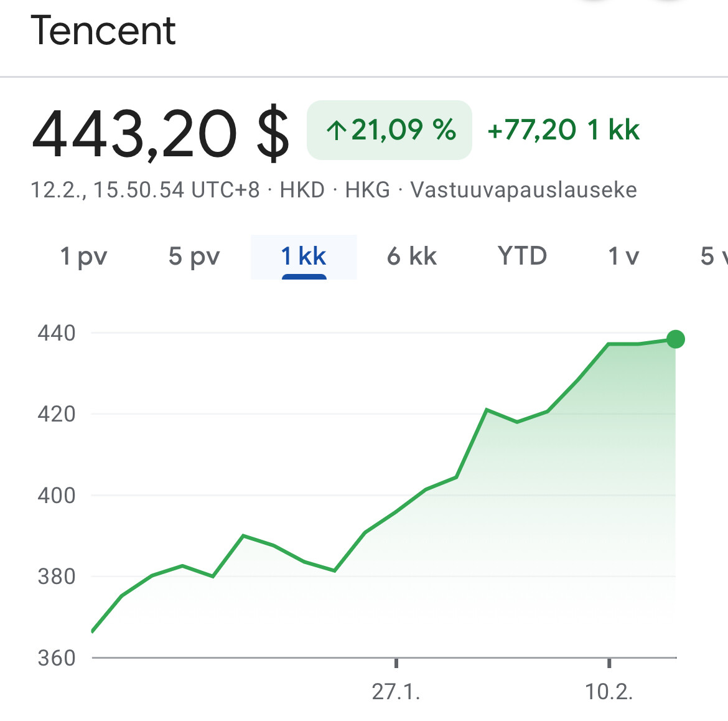Click the upward arrow in percent badge
The image size is (728, 721).
pos(337,130)
